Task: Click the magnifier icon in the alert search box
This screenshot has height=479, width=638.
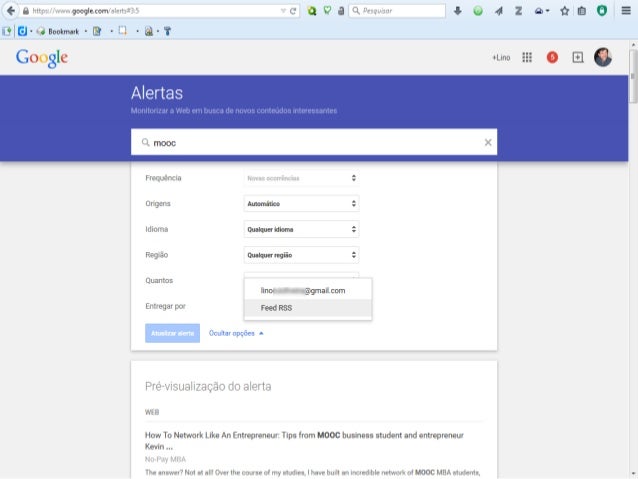Action: pyautogui.click(x=145, y=142)
